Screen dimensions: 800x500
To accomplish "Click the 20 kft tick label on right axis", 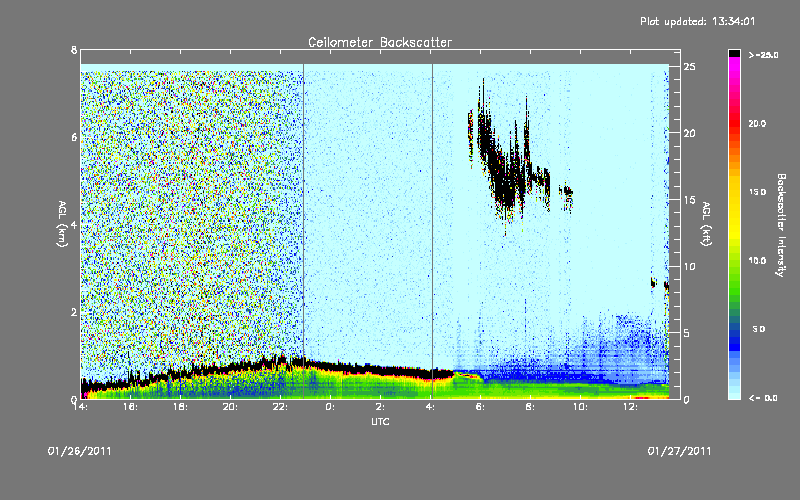I will pos(689,133).
